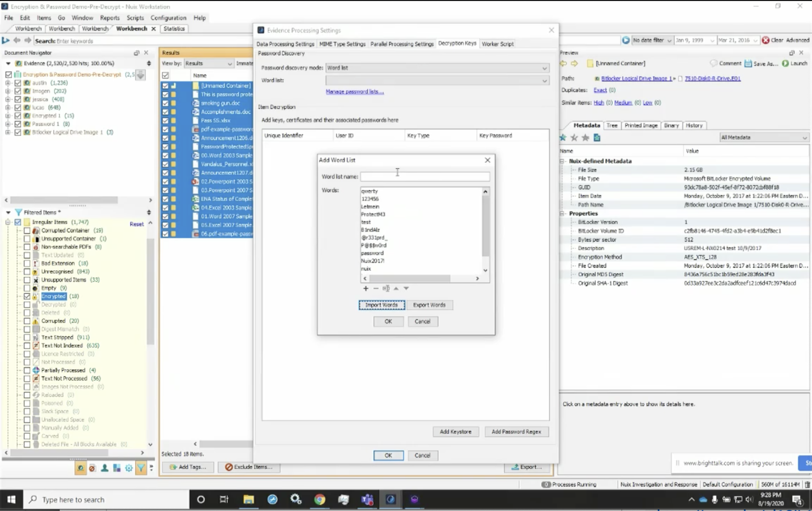
Task: Click the Manage password lists link
Action: point(354,91)
